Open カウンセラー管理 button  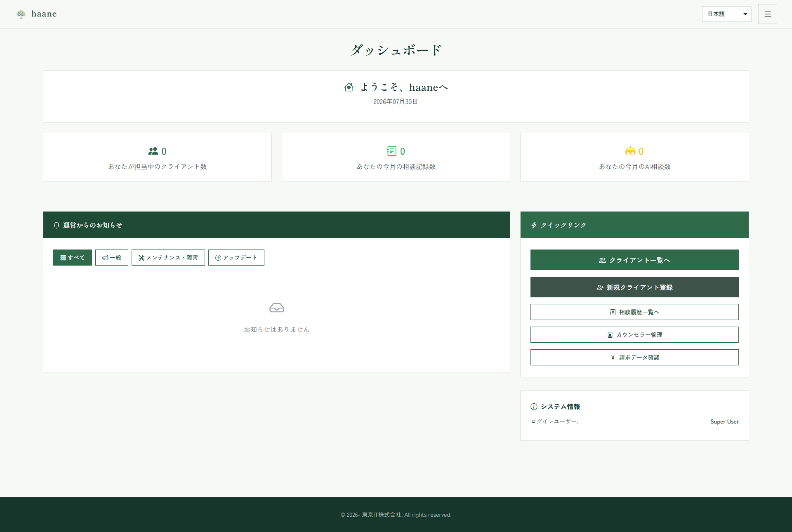coord(634,335)
